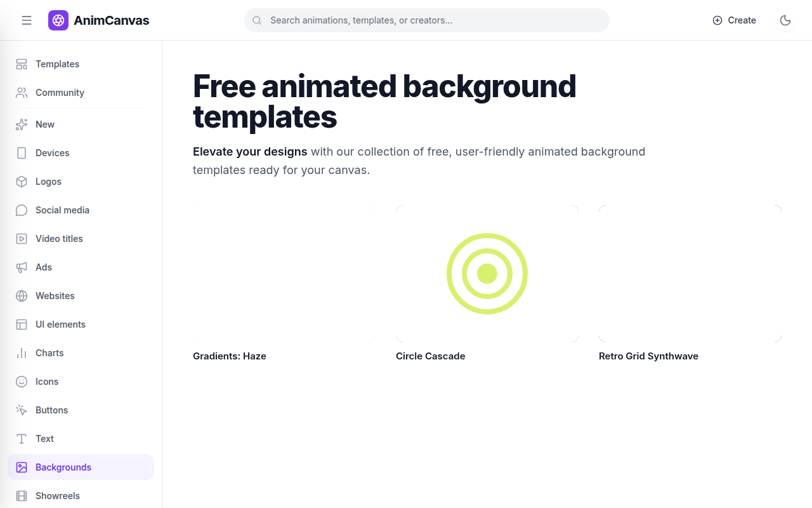Click the Gradients: Haze title
This screenshot has width=812, height=508.
click(x=230, y=356)
